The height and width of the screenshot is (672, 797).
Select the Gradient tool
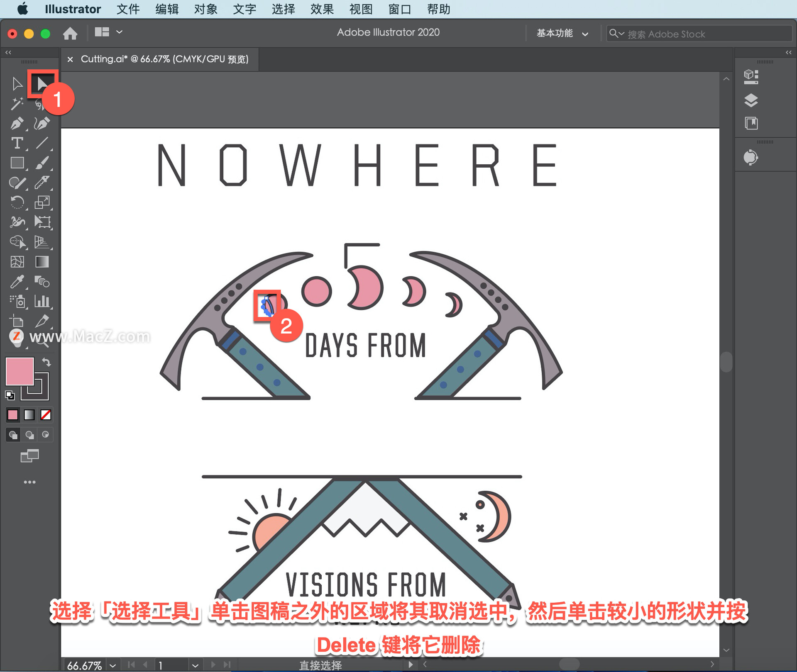tap(42, 262)
